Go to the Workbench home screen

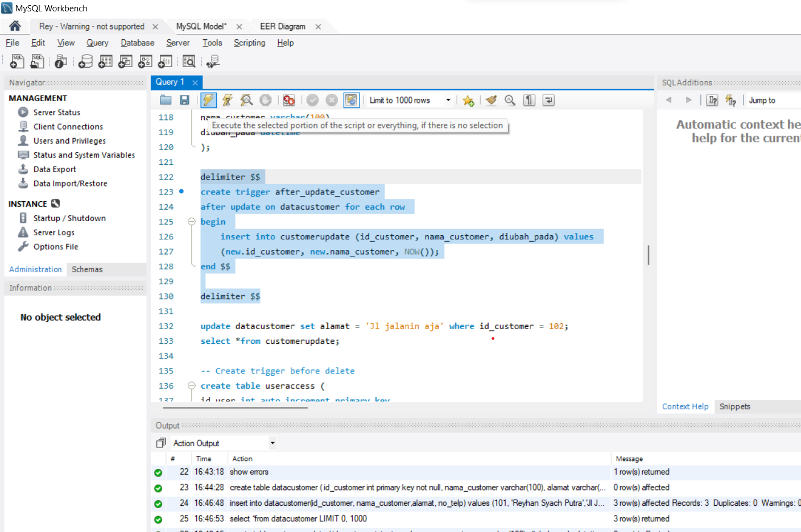point(15,26)
